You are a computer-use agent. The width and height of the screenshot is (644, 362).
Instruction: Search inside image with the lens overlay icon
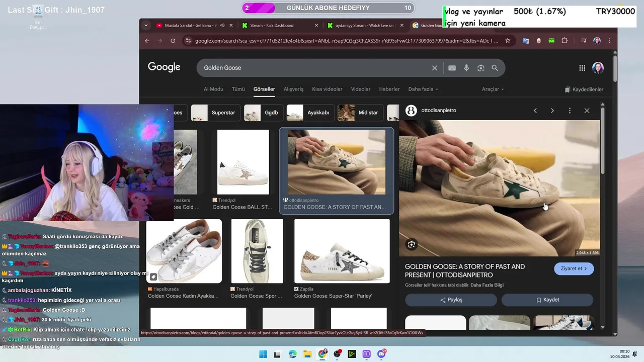[x=412, y=244]
